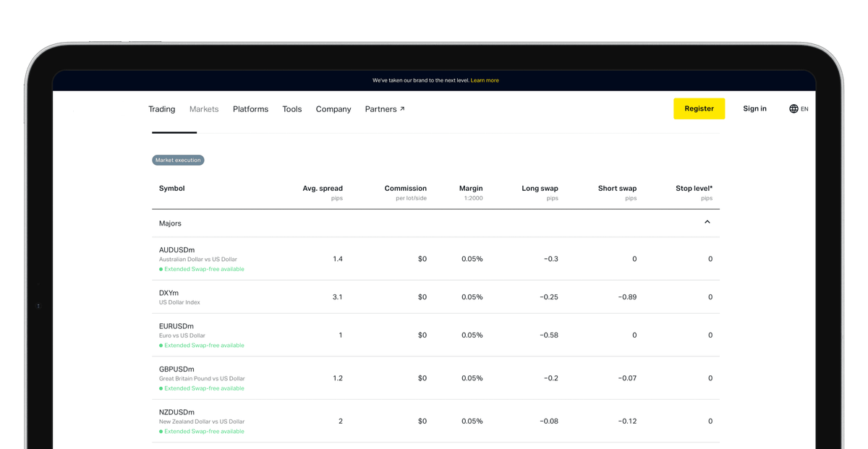Click the −0.3 long swap for AUDUSDm

click(x=551, y=259)
